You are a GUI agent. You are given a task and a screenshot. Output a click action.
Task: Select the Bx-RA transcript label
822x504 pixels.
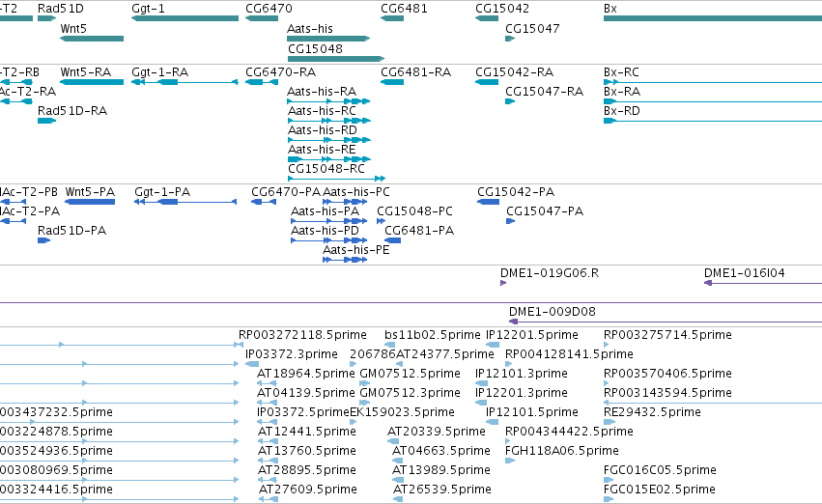(x=622, y=91)
